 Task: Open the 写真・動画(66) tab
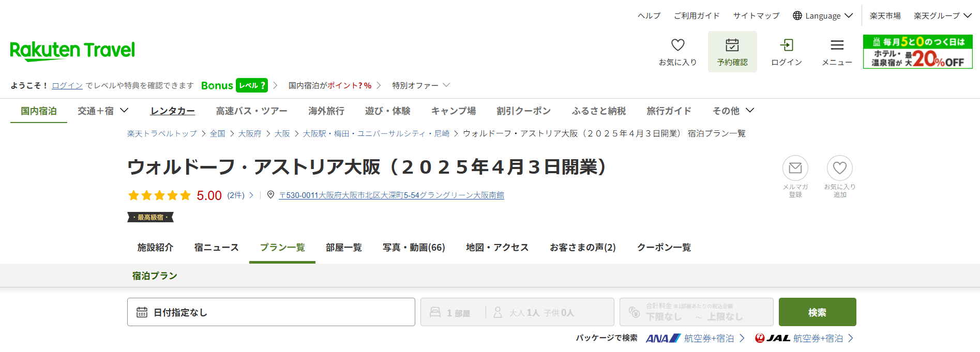413,248
